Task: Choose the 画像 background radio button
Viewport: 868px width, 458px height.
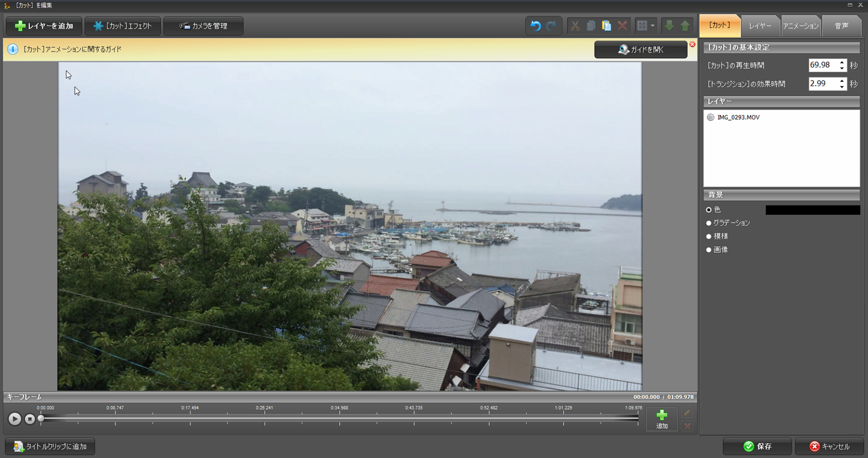Action: (708, 250)
